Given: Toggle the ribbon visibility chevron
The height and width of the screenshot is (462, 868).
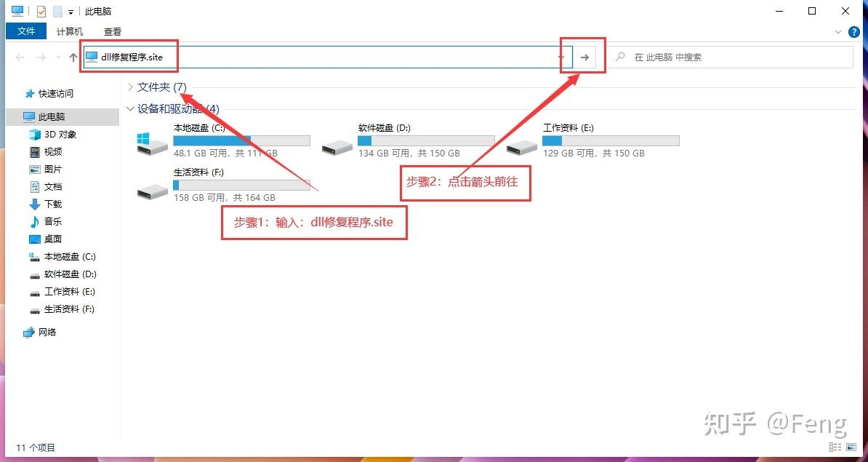Looking at the screenshot, I should 839,31.
